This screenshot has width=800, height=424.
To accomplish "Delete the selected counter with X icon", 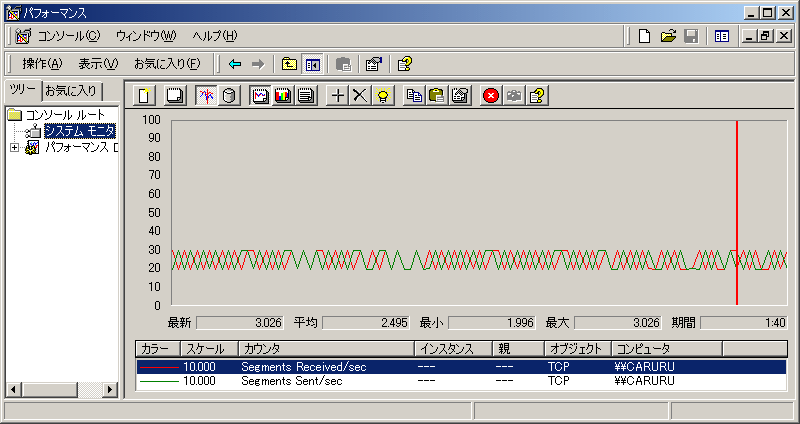I will [x=359, y=96].
